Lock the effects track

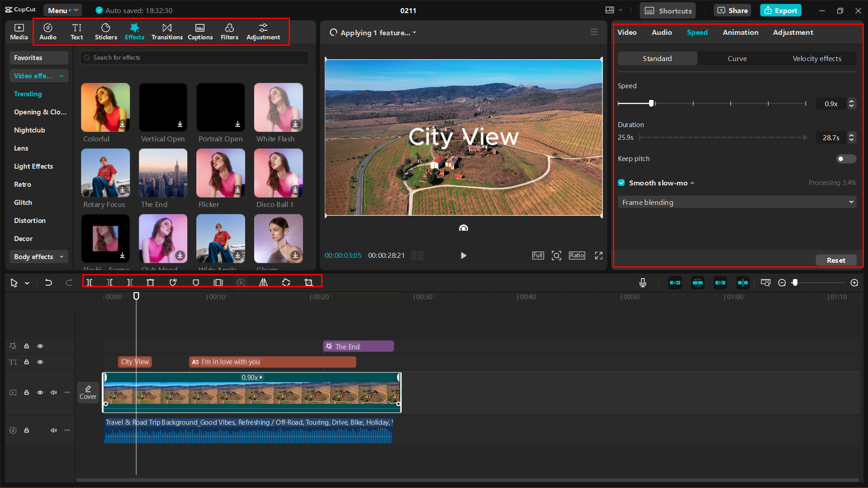[27, 346]
